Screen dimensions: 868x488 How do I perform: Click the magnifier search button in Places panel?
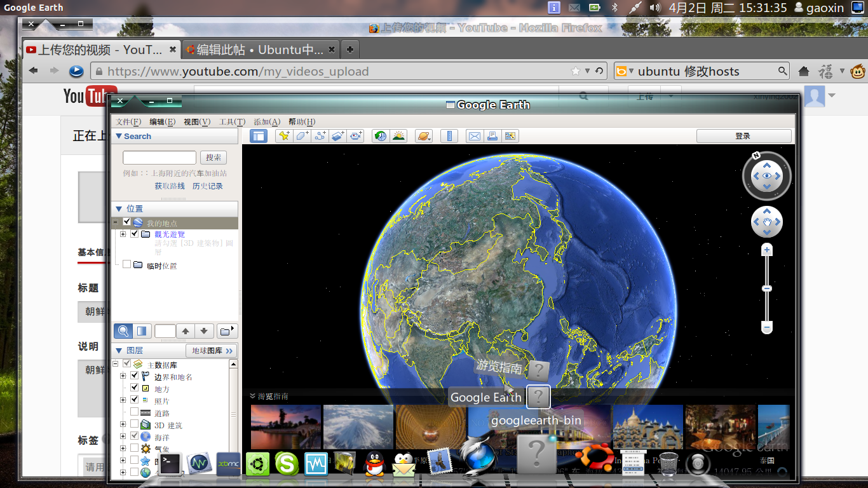click(123, 331)
